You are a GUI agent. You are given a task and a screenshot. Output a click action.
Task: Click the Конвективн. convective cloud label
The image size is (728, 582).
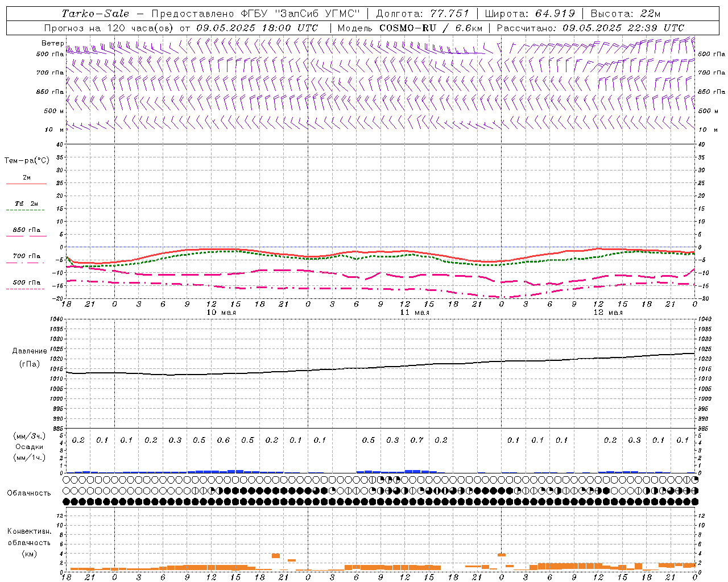[x=30, y=531]
